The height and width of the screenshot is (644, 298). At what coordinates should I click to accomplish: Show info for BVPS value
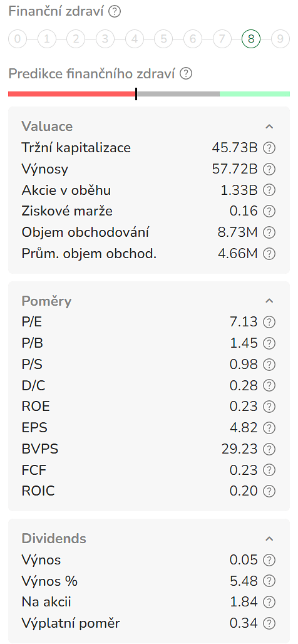269,449
